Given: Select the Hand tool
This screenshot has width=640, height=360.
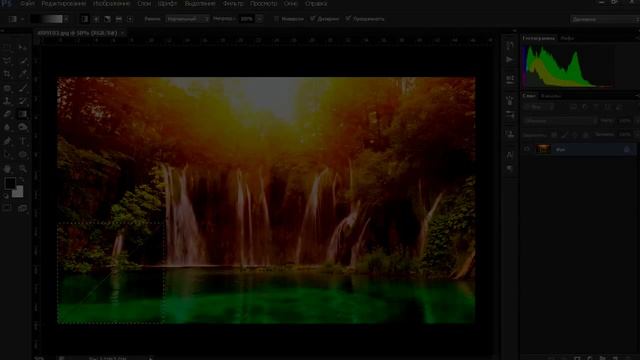Looking at the screenshot, I should (x=7, y=169).
